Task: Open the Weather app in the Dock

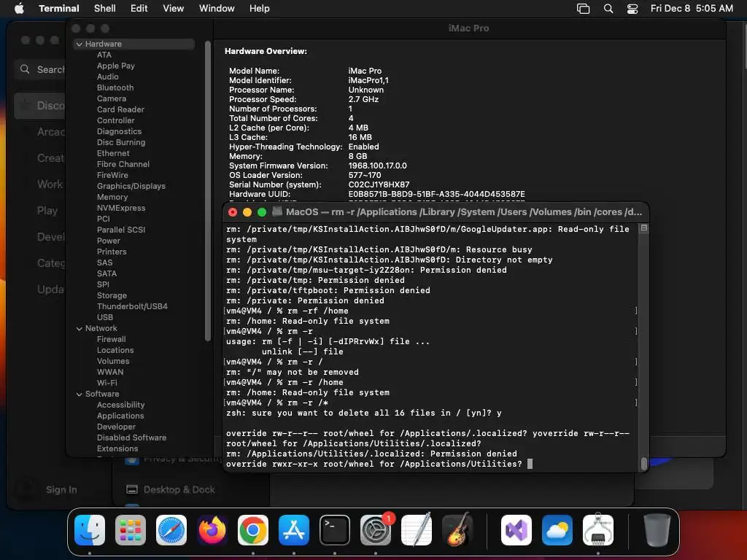Action: pyautogui.click(x=557, y=530)
